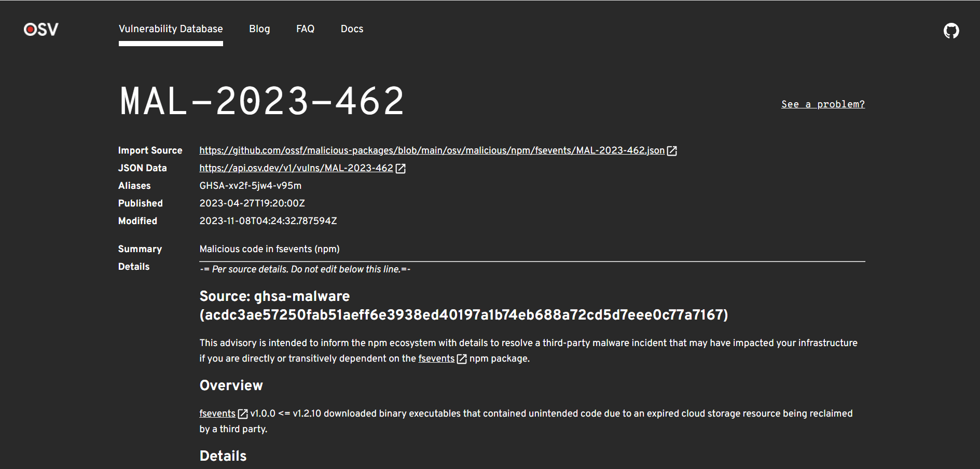This screenshot has height=469, width=980.
Task: Click external icon next to fsevents in advisory paragraph
Action: 462,359
